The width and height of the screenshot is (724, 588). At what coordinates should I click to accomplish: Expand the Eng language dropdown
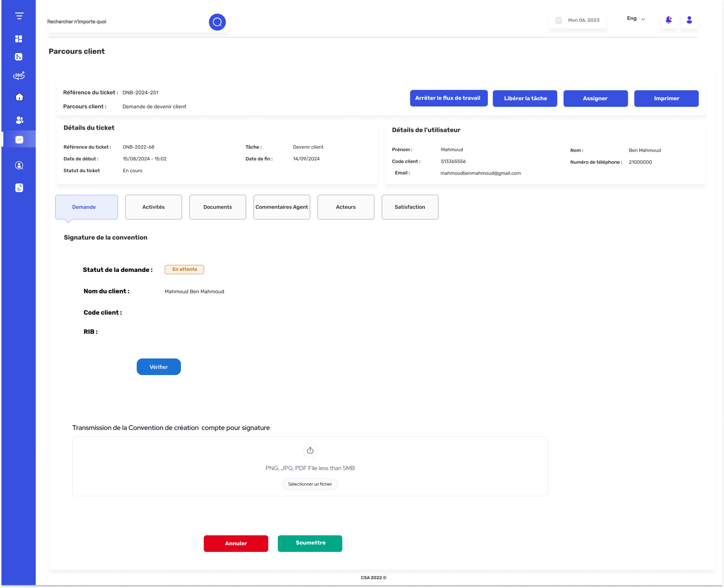coord(636,18)
